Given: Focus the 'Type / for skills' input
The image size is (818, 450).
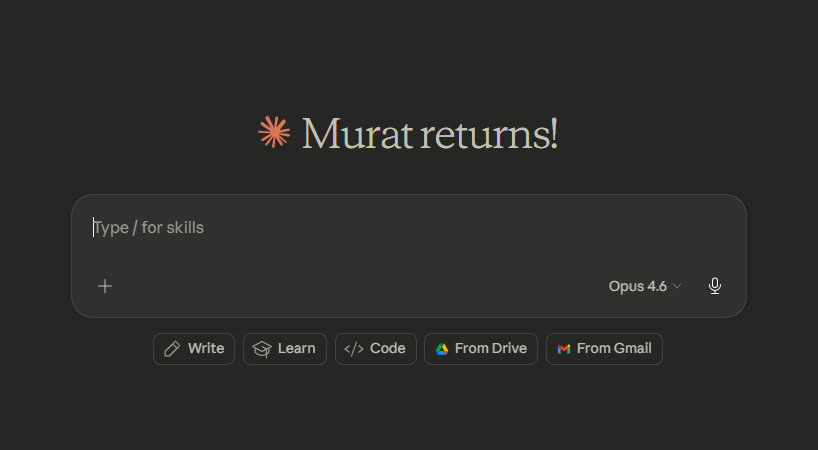Looking at the screenshot, I should pos(409,228).
